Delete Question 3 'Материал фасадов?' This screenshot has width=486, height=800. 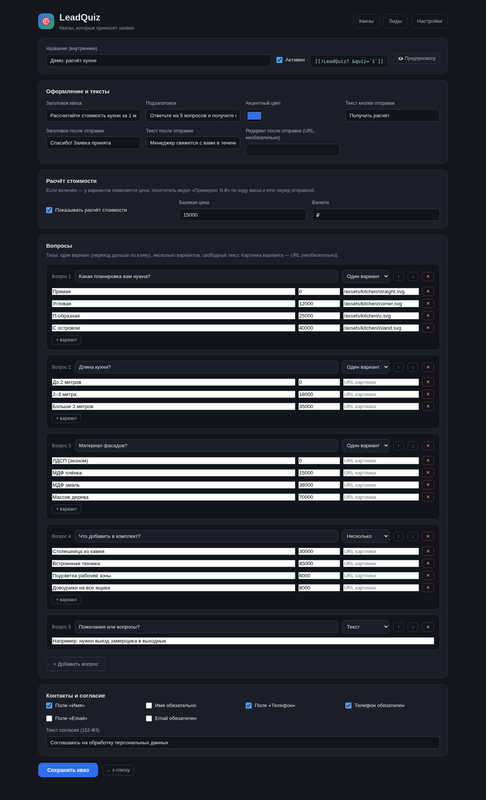click(428, 446)
